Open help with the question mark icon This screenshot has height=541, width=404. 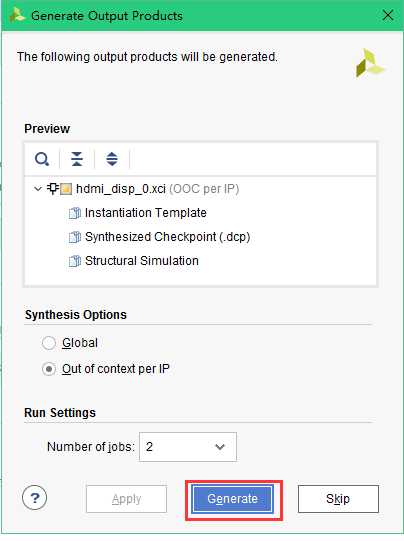click(x=35, y=498)
